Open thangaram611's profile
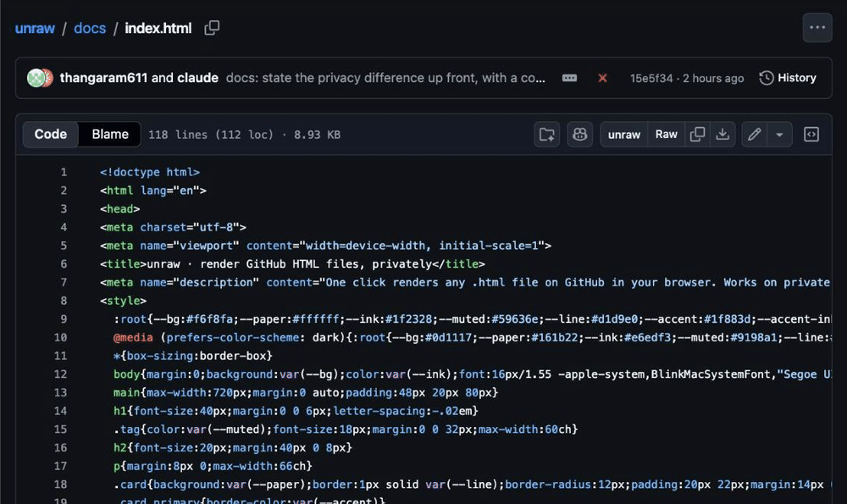Viewport: 847px width, 504px height. [x=103, y=78]
